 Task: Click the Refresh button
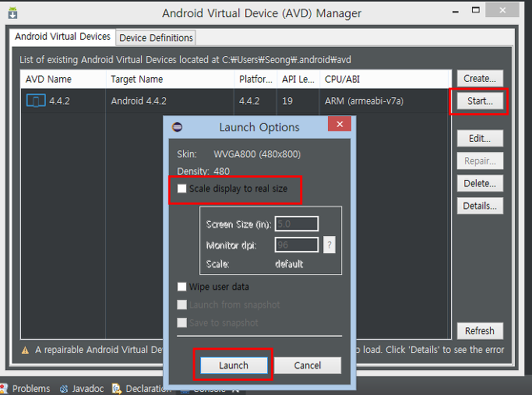(480, 331)
